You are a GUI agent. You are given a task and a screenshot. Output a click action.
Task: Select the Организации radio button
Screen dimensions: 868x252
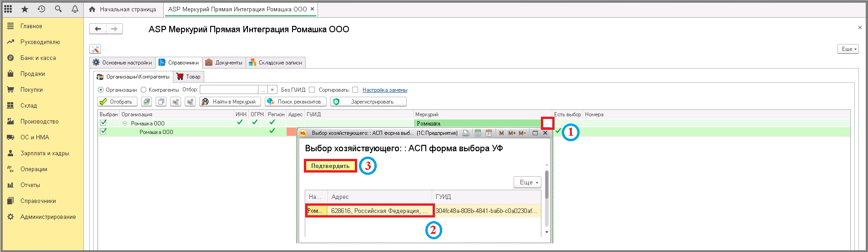point(101,90)
